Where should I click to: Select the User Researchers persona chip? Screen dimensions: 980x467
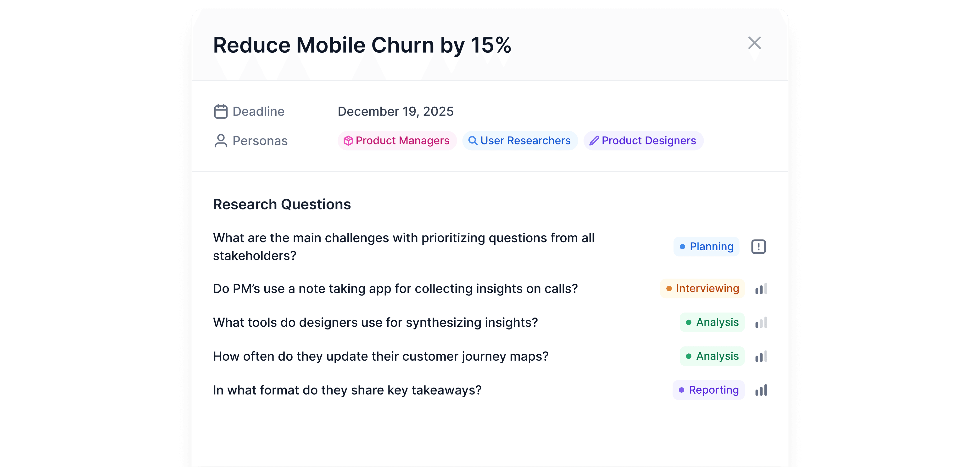[x=520, y=141]
